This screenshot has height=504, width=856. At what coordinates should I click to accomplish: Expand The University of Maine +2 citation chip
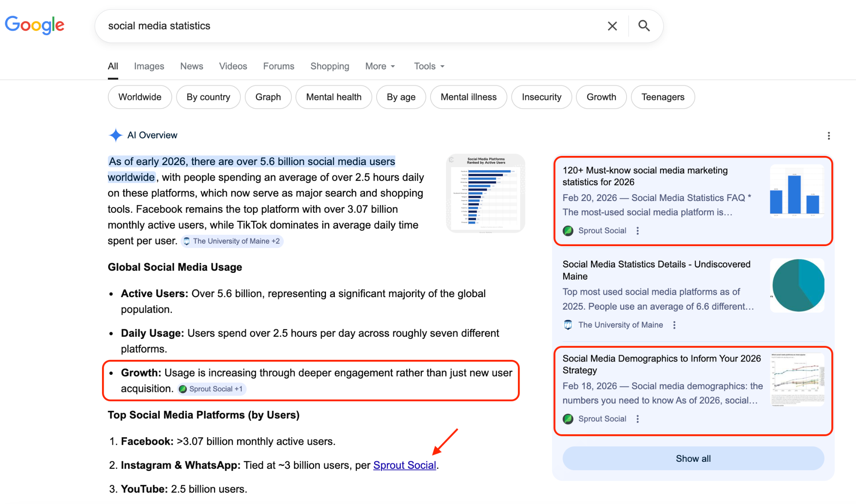[232, 241]
